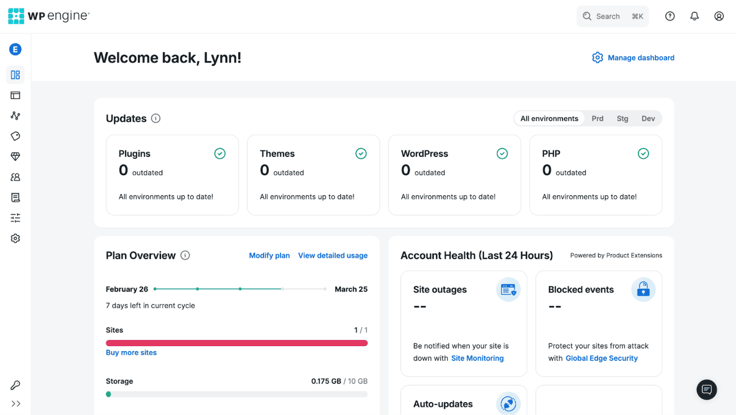
Task: Open the analytics graph icon in sidebar
Action: pyautogui.click(x=15, y=115)
